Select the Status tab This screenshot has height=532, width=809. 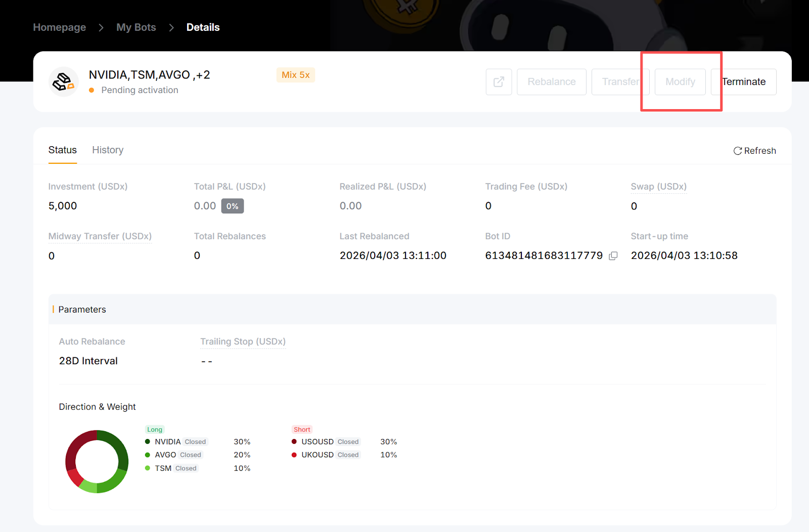[x=63, y=150]
